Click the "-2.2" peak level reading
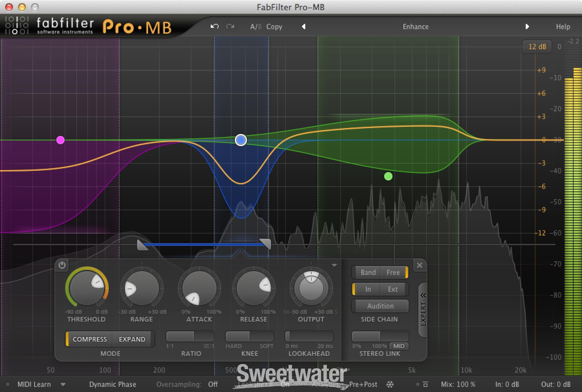This screenshot has width=582, height=392. (x=573, y=41)
